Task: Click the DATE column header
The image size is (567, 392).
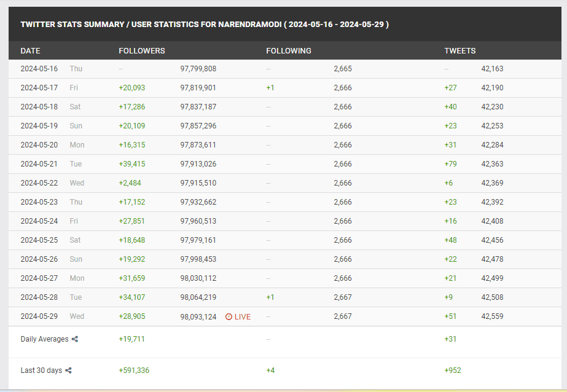Action: [30, 51]
